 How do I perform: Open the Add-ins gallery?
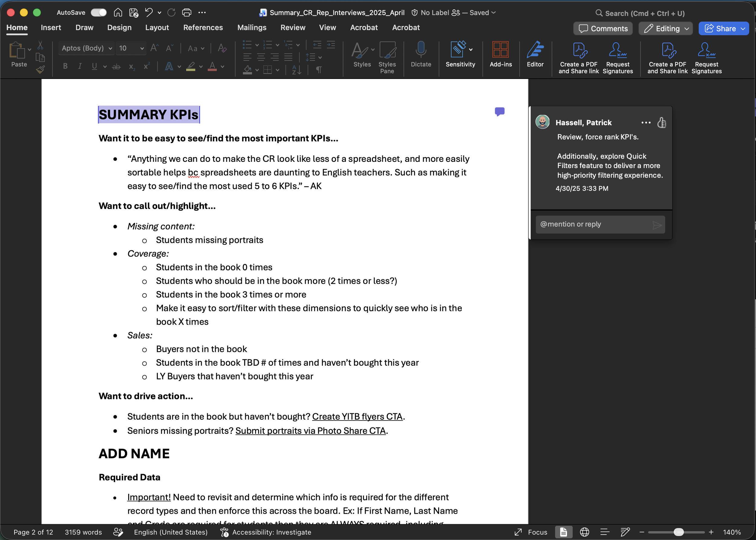(500, 54)
